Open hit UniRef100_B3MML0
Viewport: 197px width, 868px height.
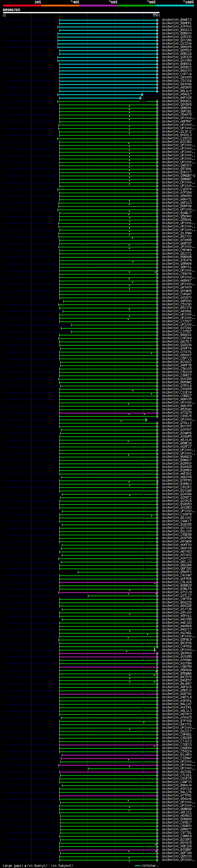pos(177,484)
